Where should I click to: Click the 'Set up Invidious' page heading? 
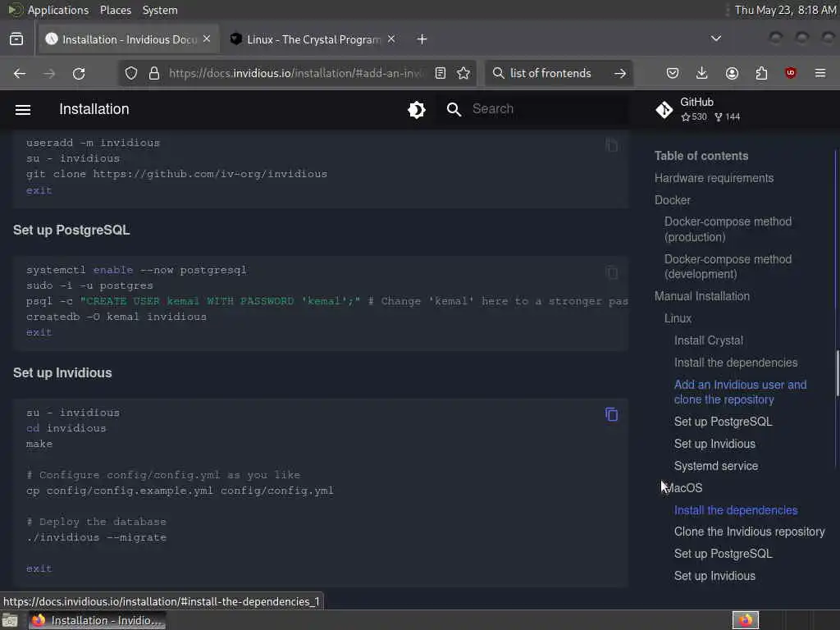62,373
